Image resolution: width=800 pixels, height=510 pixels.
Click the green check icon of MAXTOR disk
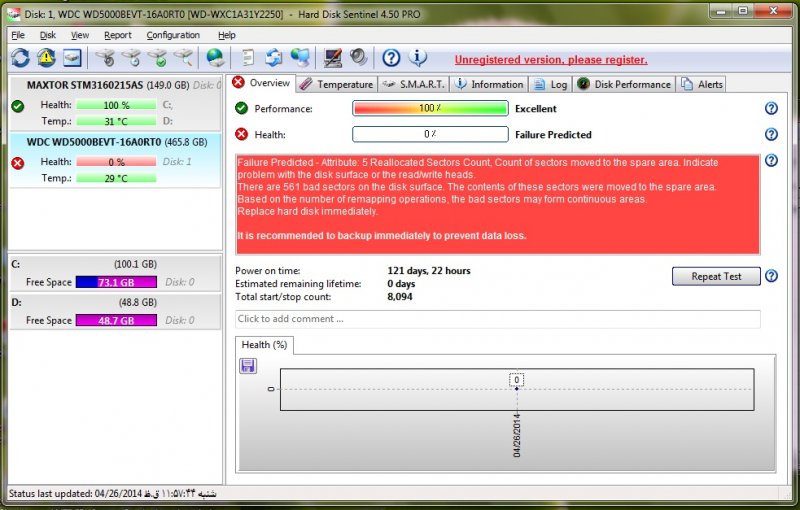pos(18,106)
